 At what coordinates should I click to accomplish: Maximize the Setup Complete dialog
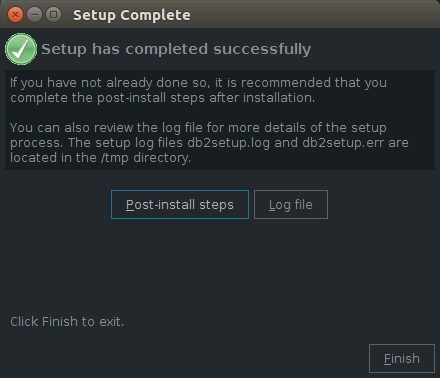(x=53, y=15)
